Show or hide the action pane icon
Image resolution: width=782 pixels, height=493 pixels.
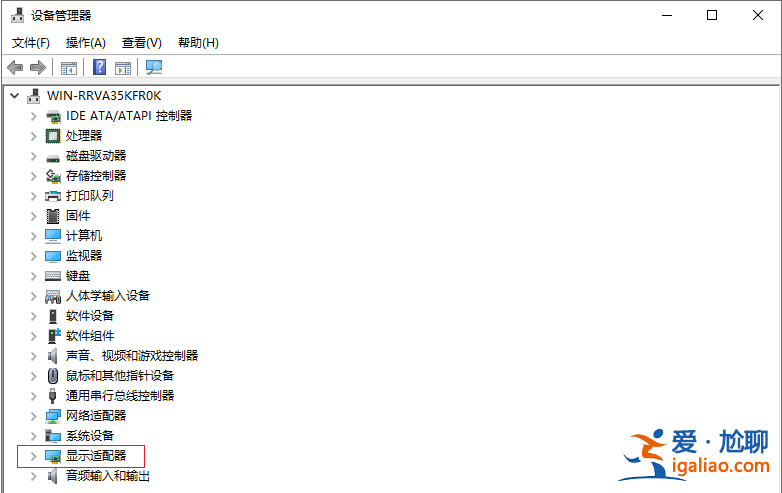123,68
